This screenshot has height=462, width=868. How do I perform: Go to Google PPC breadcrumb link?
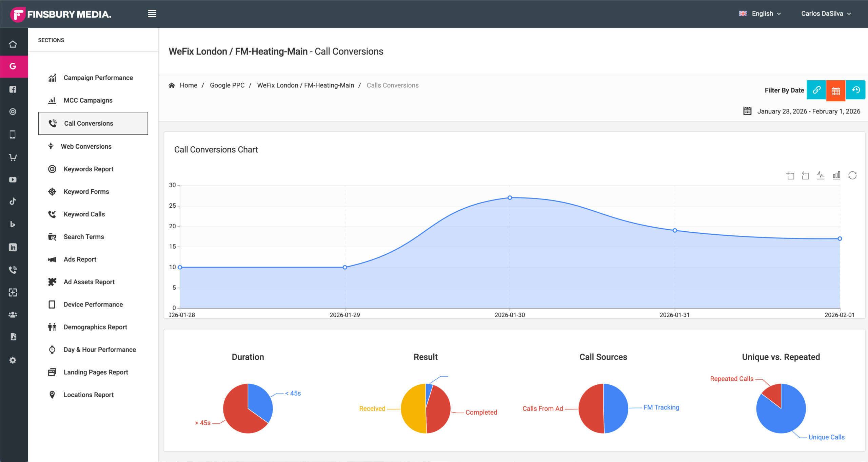point(227,85)
